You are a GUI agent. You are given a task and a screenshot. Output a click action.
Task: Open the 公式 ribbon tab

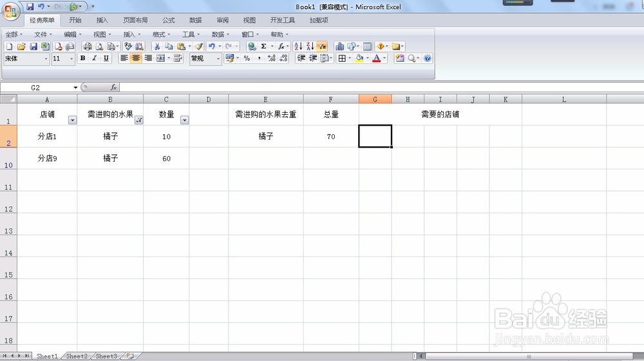(168, 20)
